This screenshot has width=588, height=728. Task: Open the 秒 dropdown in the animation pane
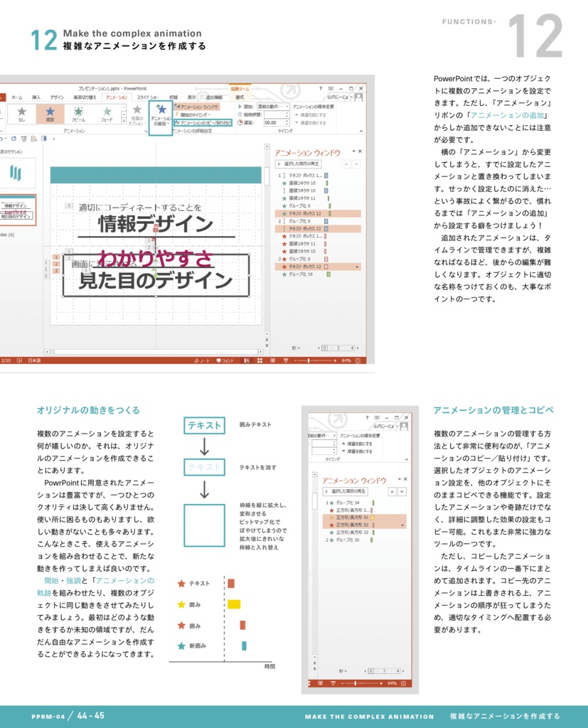click(x=295, y=348)
